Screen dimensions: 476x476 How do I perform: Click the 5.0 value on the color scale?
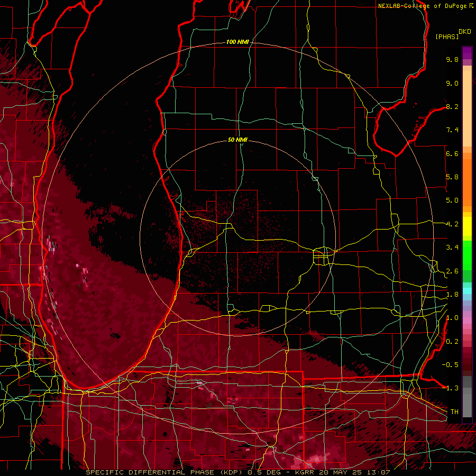pos(452,200)
